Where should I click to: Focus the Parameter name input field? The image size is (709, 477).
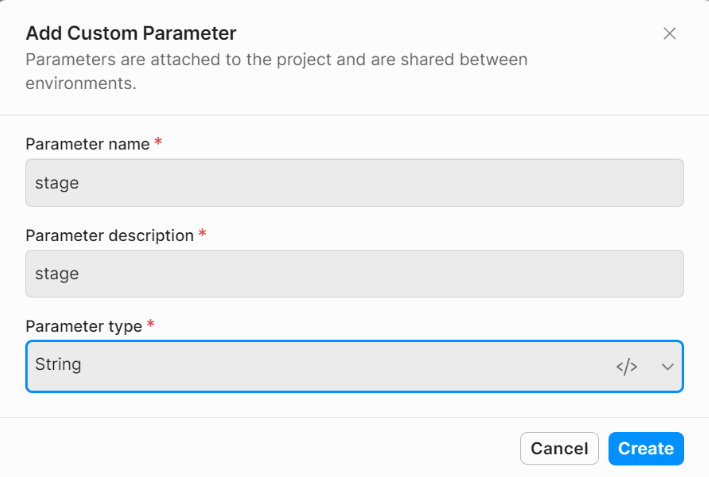354,183
